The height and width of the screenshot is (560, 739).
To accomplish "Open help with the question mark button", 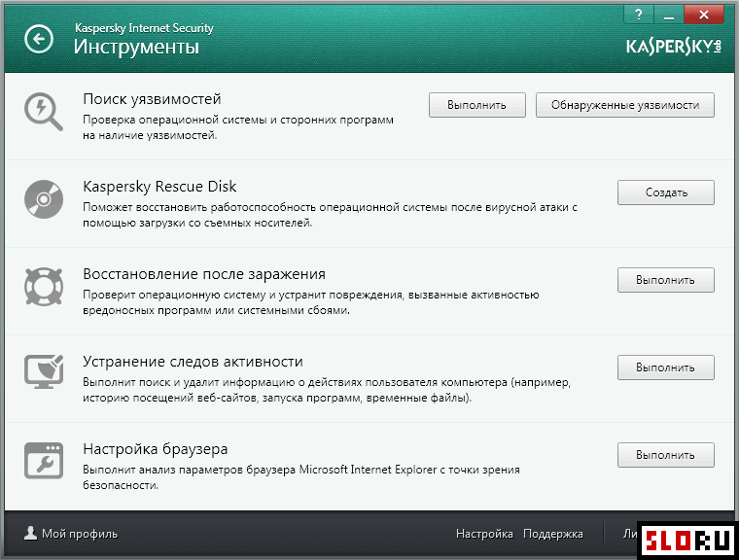I will tap(638, 15).
